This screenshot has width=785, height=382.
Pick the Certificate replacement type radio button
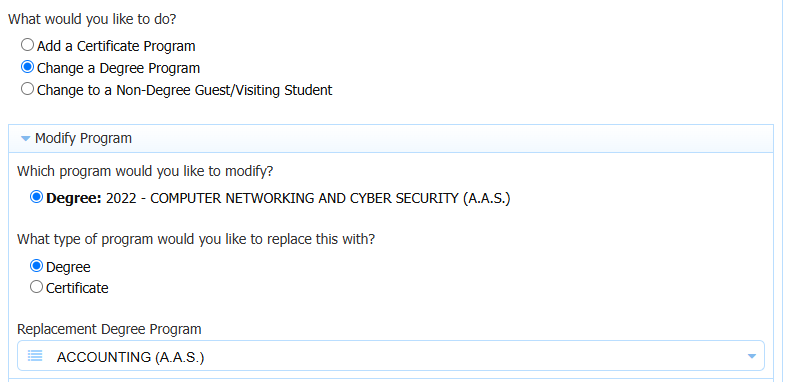click(37, 287)
